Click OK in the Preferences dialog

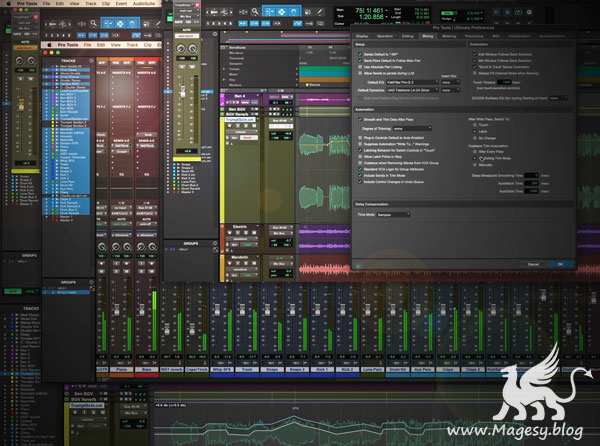click(560, 264)
